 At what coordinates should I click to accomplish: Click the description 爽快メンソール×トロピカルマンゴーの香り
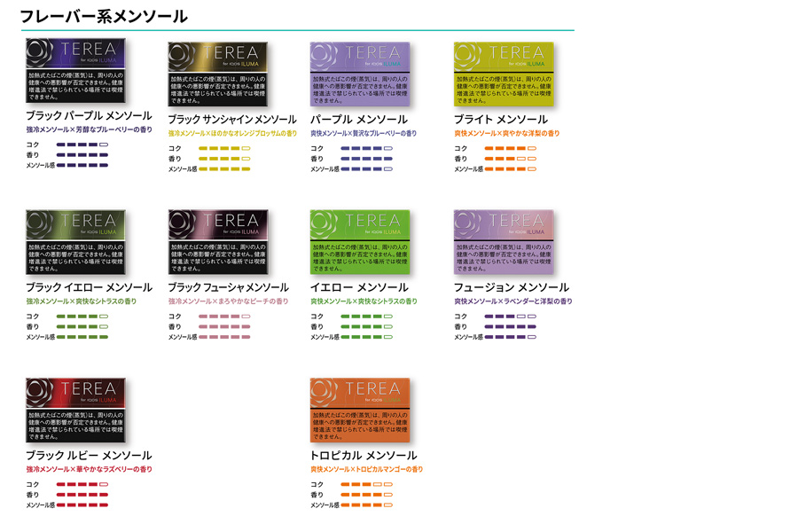366,469
